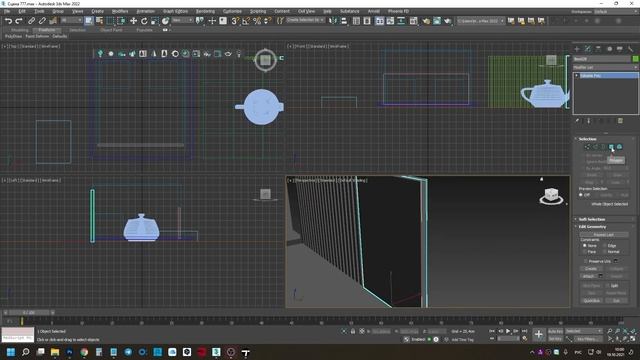Click the perspective ViewCube

tap(551, 195)
